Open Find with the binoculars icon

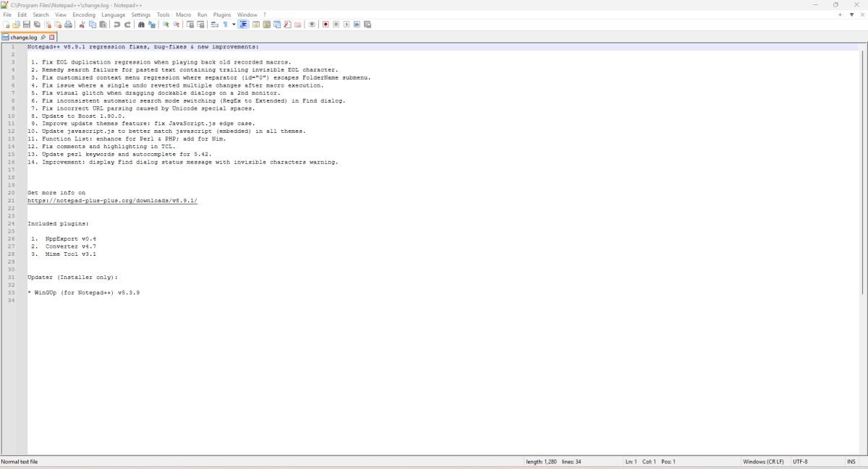[x=141, y=24]
